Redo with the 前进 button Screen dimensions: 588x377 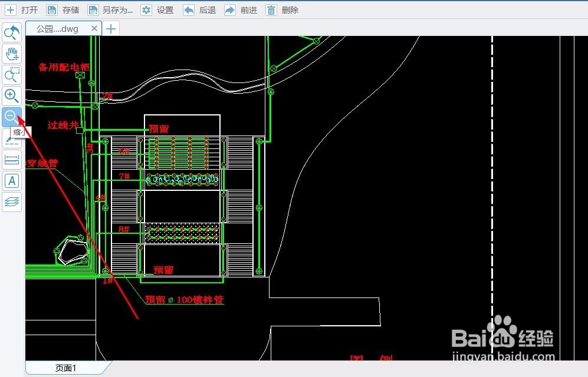241,10
